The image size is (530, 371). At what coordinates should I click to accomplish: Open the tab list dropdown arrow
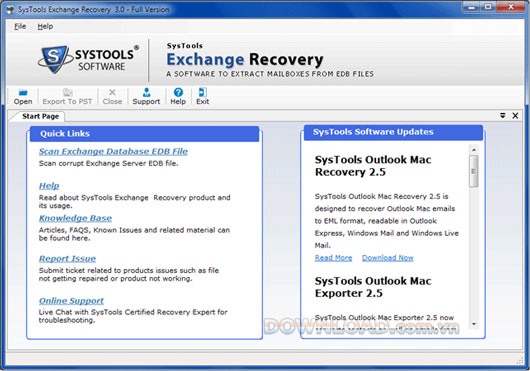(x=503, y=116)
